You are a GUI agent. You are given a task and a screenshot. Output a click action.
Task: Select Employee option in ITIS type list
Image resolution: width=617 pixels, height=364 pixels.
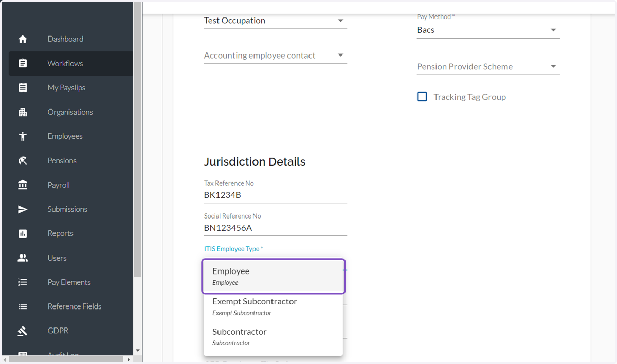(273, 276)
